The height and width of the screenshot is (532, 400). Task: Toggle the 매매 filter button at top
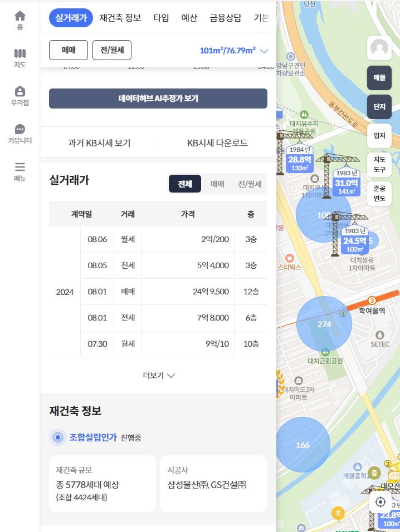(69, 50)
